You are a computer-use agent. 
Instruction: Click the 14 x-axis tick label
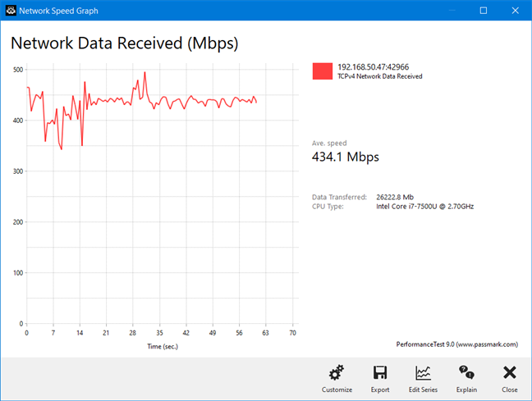80,333
